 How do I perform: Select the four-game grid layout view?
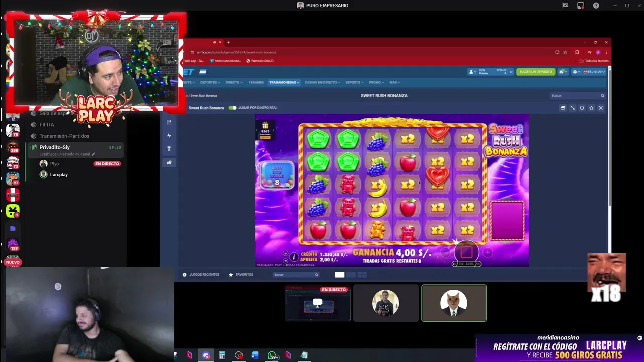coord(362,275)
